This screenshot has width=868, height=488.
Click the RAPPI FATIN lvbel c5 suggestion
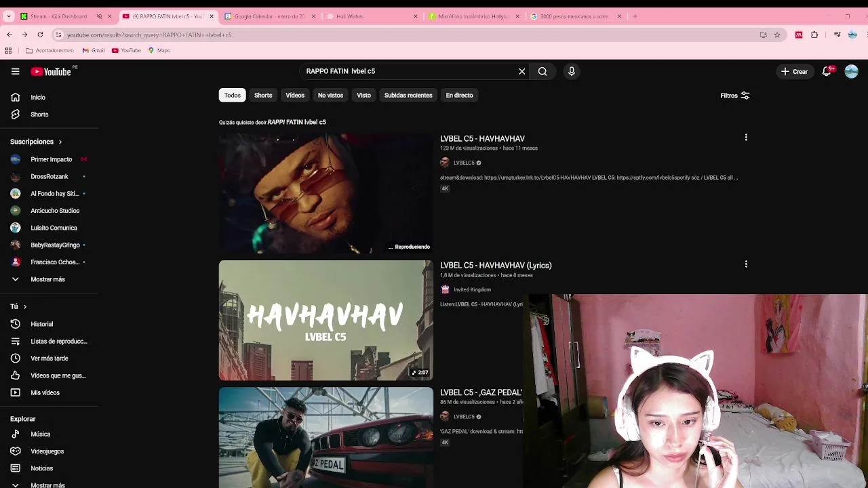pyautogui.click(x=296, y=122)
